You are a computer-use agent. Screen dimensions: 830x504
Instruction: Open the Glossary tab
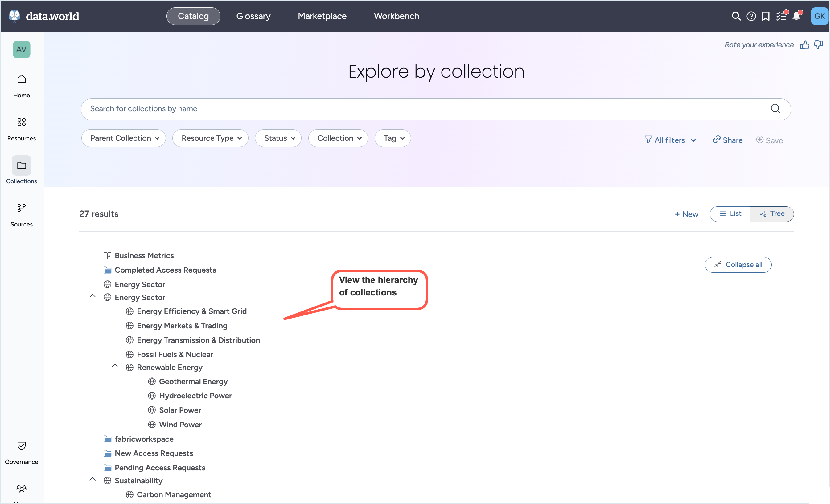click(x=253, y=16)
